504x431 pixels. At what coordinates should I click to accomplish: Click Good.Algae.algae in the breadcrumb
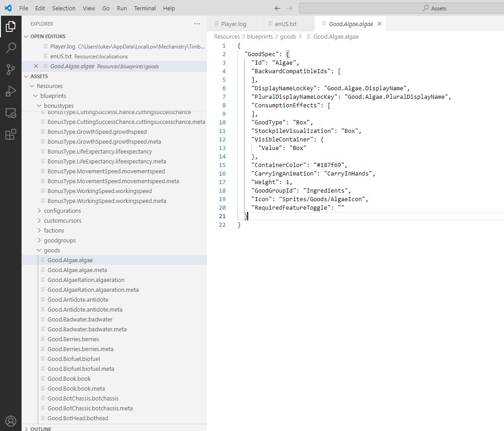coord(336,37)
